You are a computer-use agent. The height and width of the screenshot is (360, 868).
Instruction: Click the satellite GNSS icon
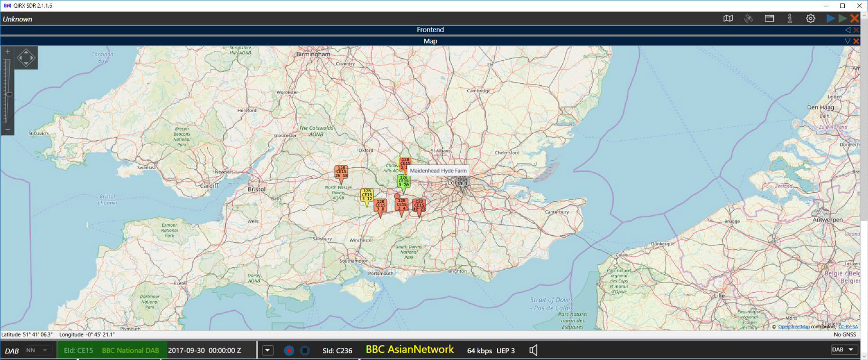749,18
